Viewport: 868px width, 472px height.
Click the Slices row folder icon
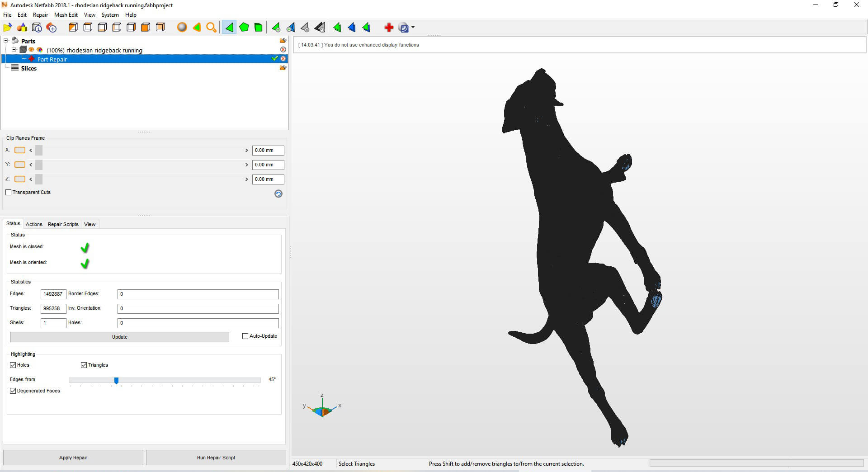pos(283,68)
